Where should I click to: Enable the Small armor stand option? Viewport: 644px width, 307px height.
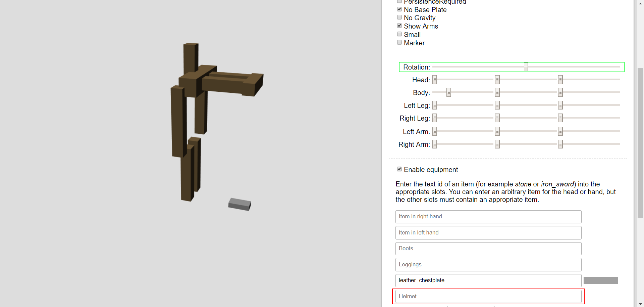point(399,34)
